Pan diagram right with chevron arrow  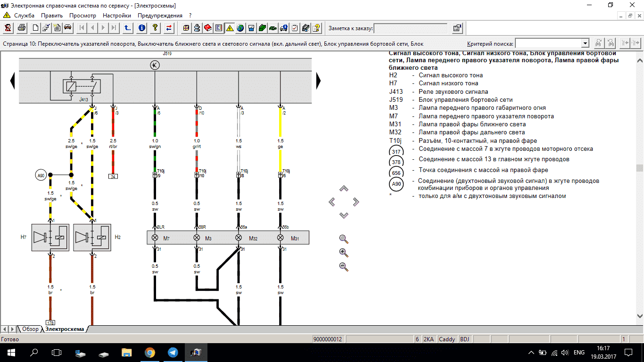[356, 202]
